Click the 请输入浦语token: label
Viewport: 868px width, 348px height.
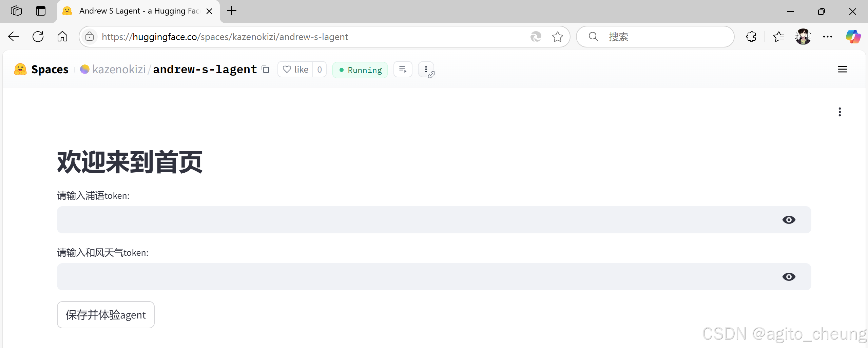click(x=93, y=196)
